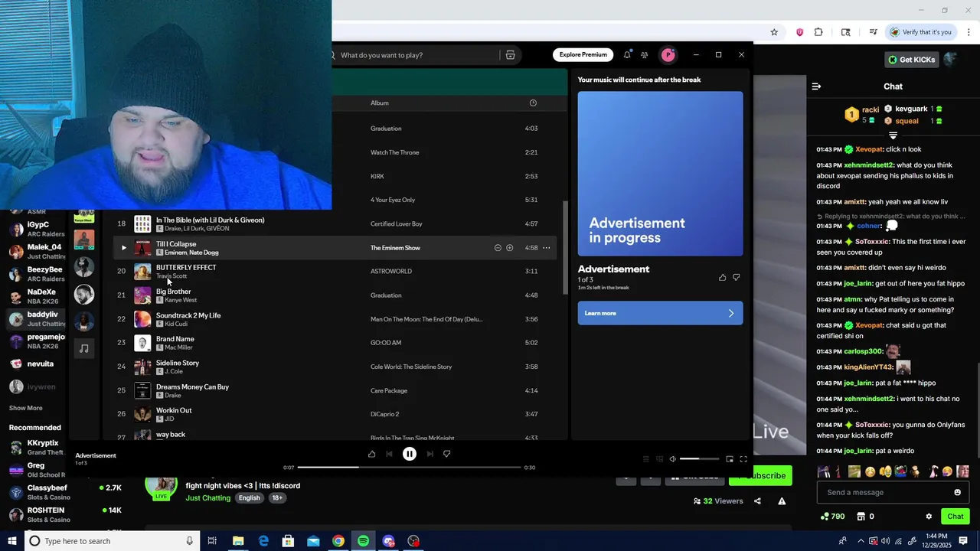Open Chrome extensions puzzle icon
Screen dimensions: 980x551
click(818, 32)
